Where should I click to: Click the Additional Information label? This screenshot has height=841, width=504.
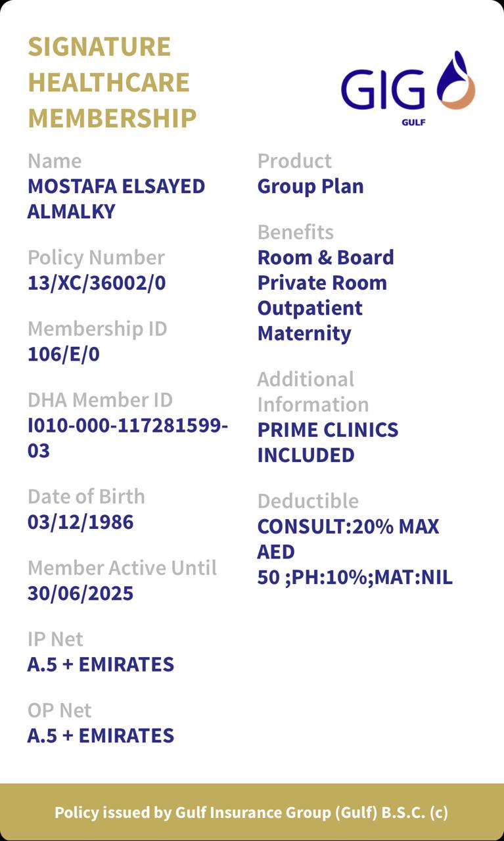pyautogui.click(x=313, y=392)
